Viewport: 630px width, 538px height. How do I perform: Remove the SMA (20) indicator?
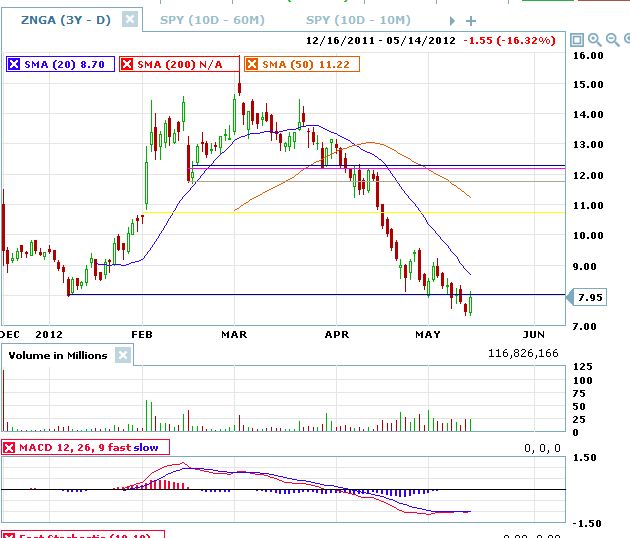coord(14,64)
